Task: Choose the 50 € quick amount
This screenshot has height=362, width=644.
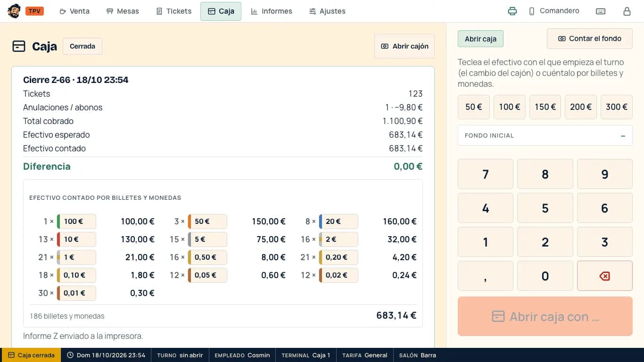Action: tap(474, 107)
